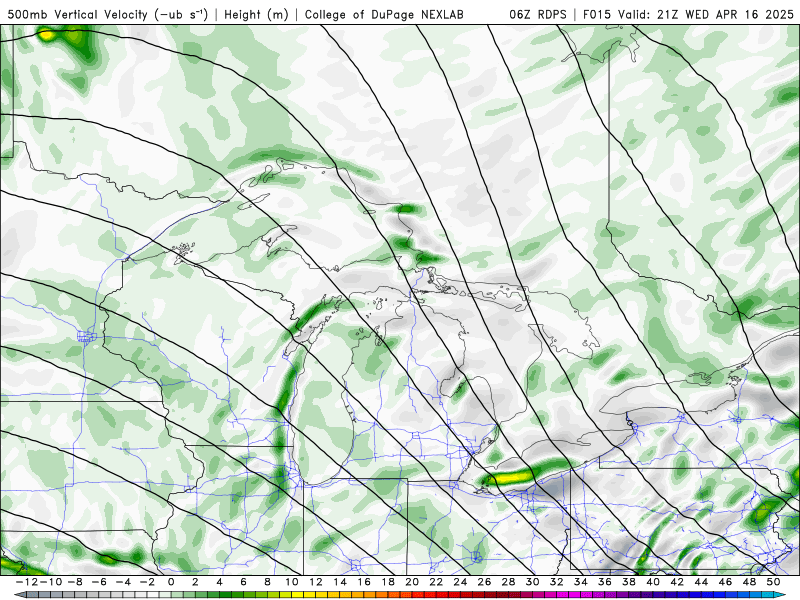Click the '-2' color scale label
800x600 pixels.
click(x=147, y=582)
